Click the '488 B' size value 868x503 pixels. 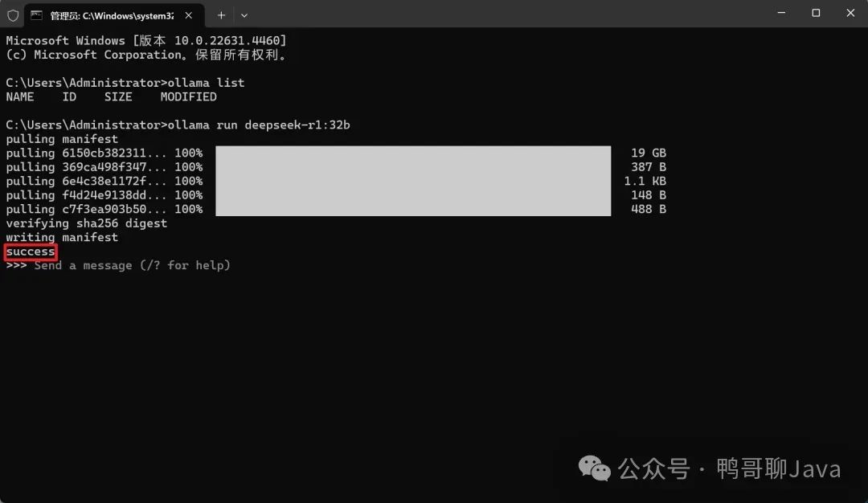point(649,209)
